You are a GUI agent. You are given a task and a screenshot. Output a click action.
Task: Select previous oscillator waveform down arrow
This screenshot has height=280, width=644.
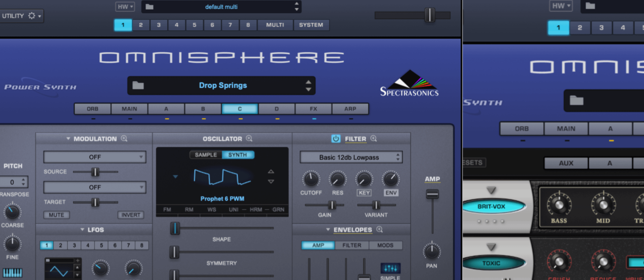click(271, 181)
